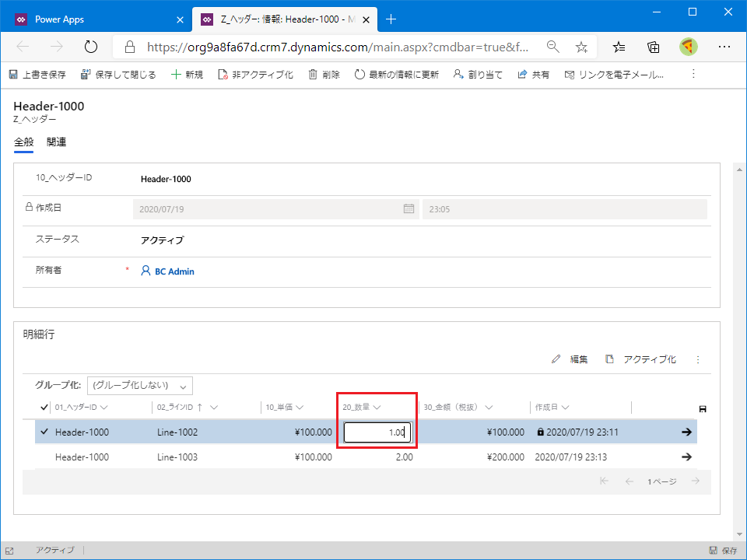Toggle select-all checkmark in grid header
The width and height of the screenshot is (747, 560).
(x=44, y=407)
